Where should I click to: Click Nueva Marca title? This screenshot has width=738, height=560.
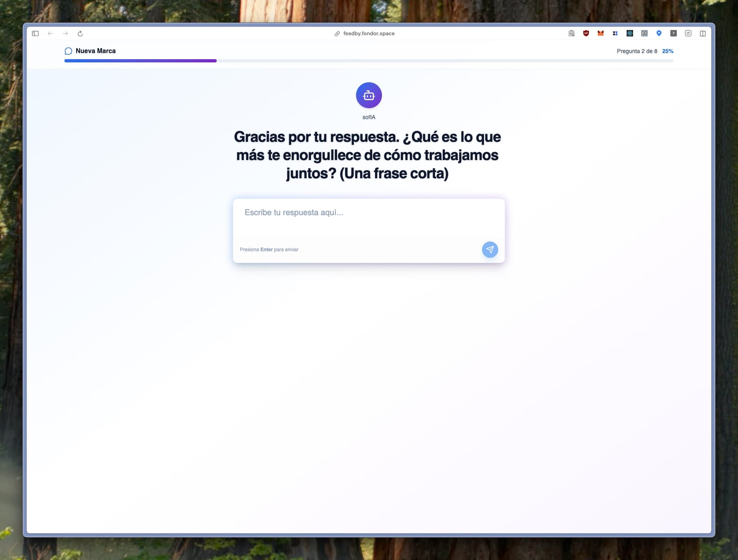pos(96,51)
